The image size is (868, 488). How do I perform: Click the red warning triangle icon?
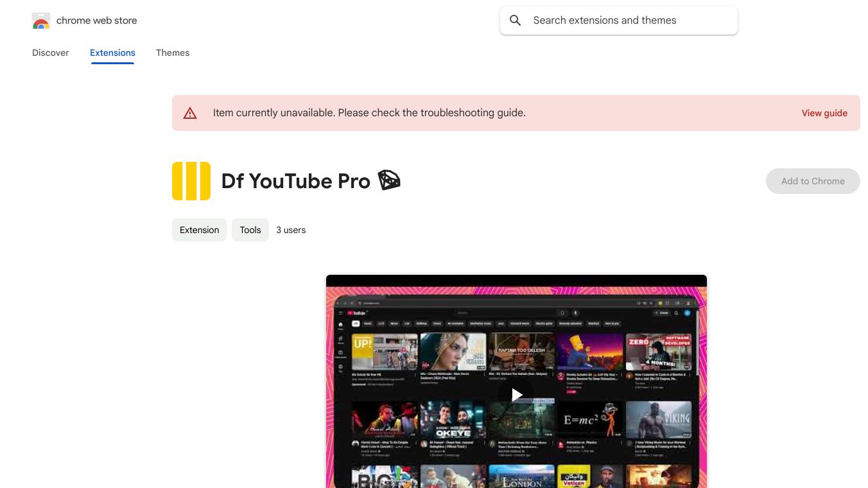[190, 113]
